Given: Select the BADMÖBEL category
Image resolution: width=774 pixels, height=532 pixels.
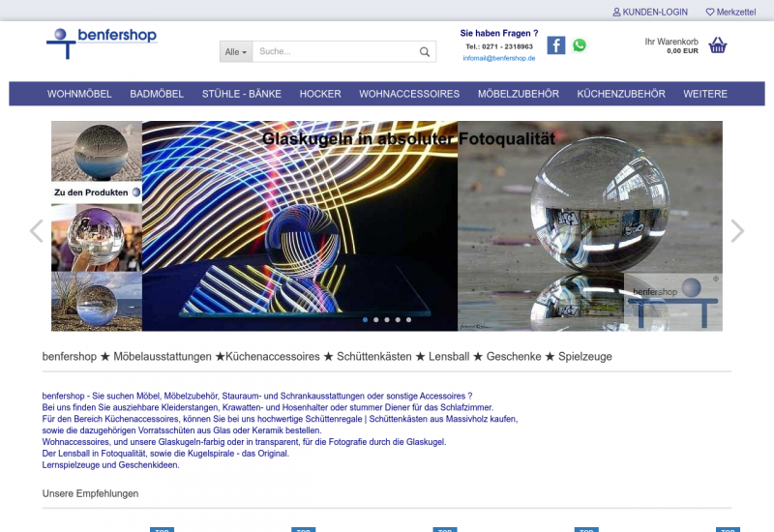Looking at the screenshot, I should point(157,94).
